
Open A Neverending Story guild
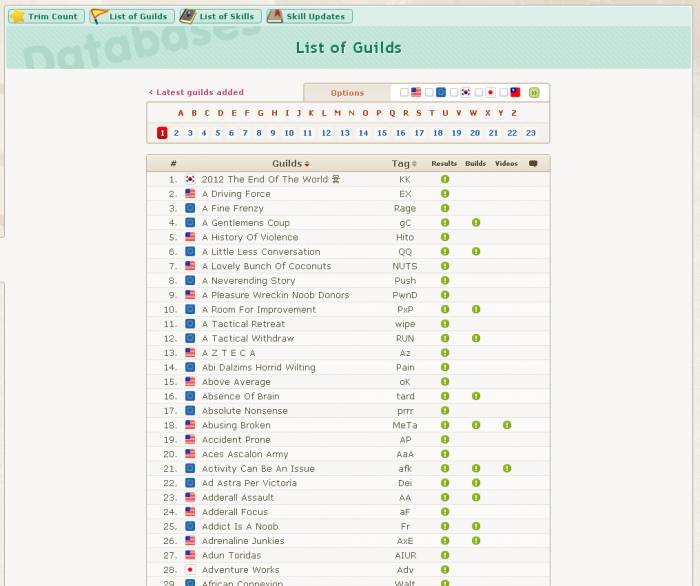pos(249,281)
